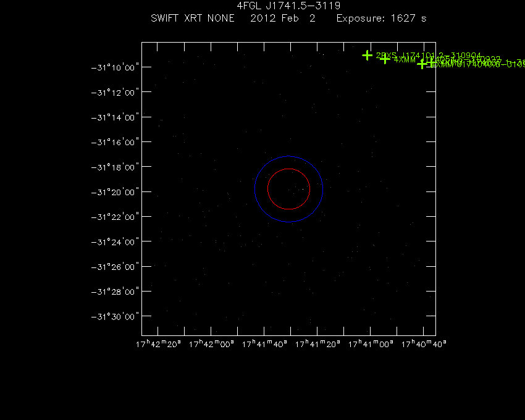The height and width of the screenshot is (420, 525).
Task: Click the leftmost green cross catalog marker
Action: click(x=367, y=55)
